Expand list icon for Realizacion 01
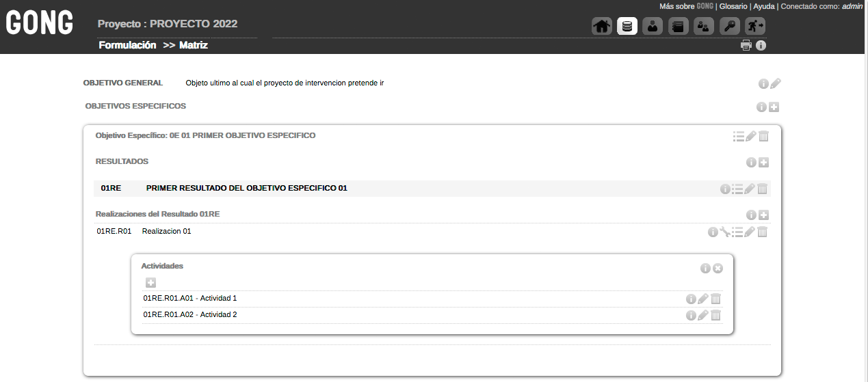The image size is (868, 382). [x=737, y=232]
